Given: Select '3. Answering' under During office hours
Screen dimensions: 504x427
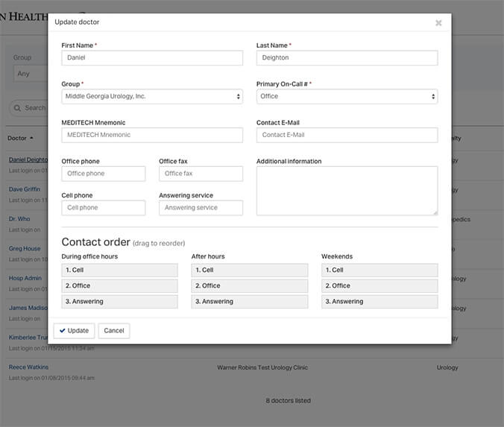Looking at the screenshot, I should [x=119, y=301].
